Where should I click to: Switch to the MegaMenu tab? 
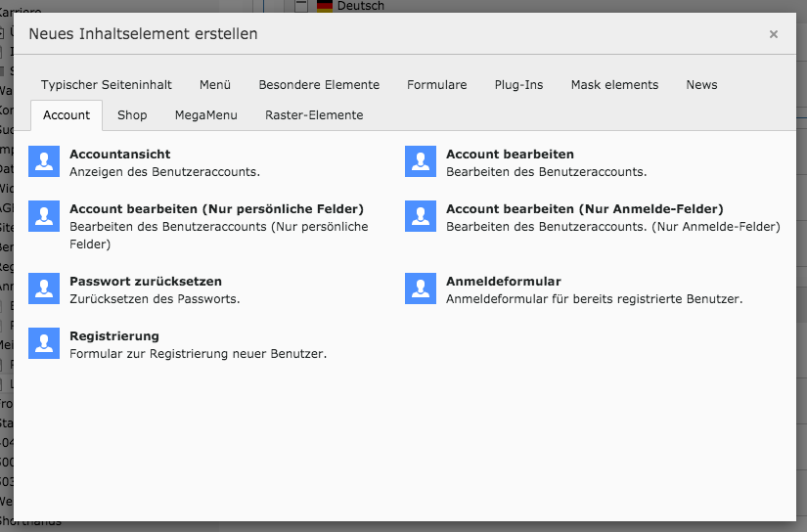[205, 115]
